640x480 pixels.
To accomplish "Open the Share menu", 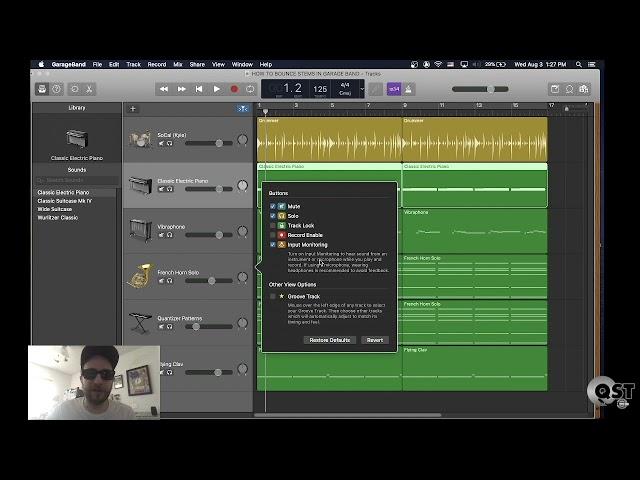I will pyautogui.click(x=197, y=64).
